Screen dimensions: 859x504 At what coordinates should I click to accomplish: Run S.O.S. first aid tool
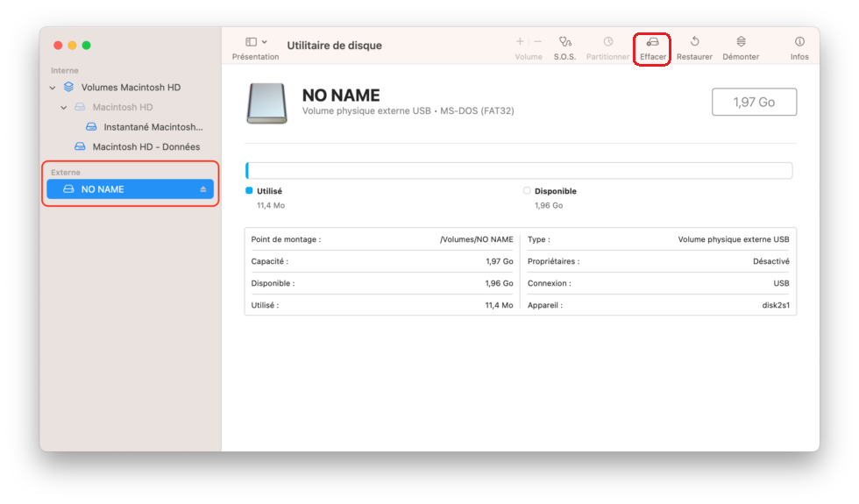pos(564,47)
